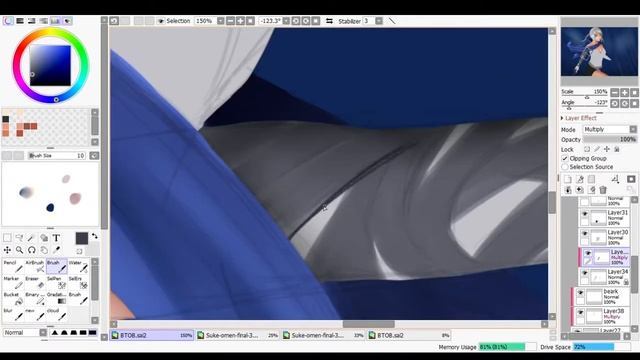The height and width of the screenshot is (360, 640).
Task: Choose the Pencil brush tool
Action: [13, 266]
